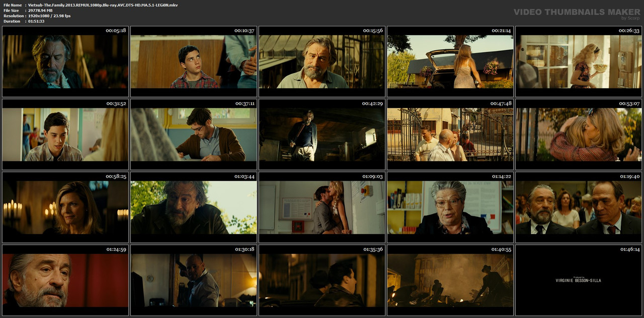Click the 'Duration' label
This screenshot has height=318, width=644.
[12, 21]
